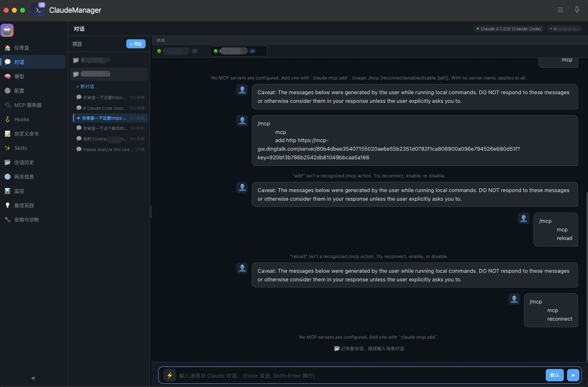Start a new chat with + 新对话
Viewport: 588px width, 387px height.
pos(85,87)
